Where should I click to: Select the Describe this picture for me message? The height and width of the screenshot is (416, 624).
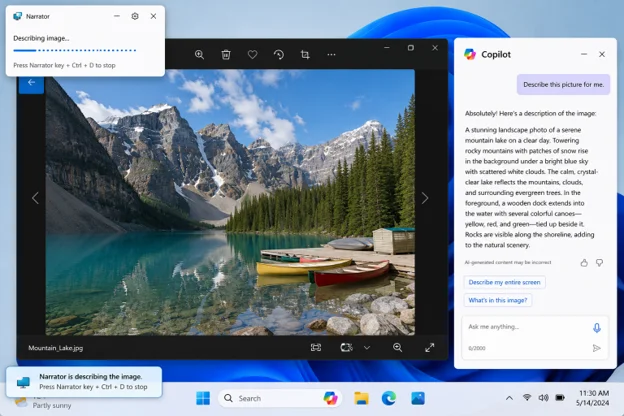pos(563,84)
